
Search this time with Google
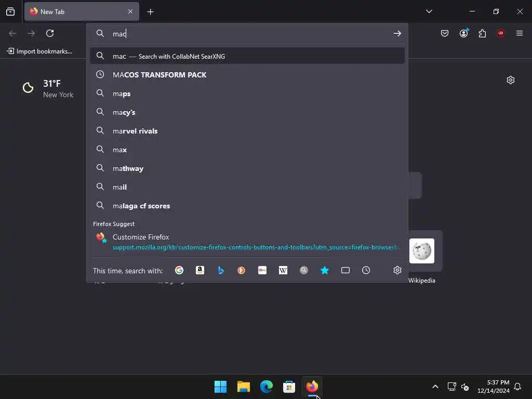[179, 270]
